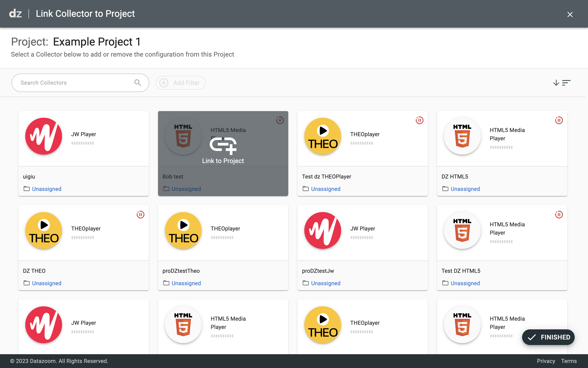Open the Add Filter button
588x368 pixels.
(x=181, y=83)
